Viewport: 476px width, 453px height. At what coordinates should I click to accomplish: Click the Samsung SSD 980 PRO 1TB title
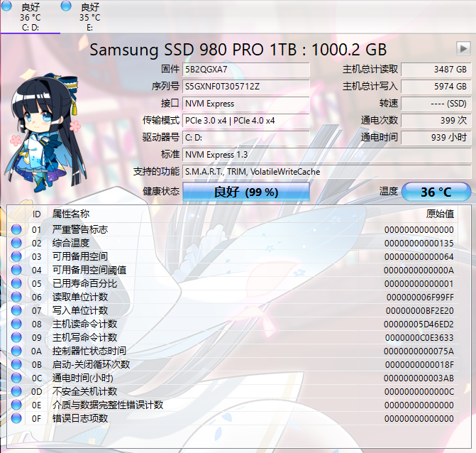tap(238, 49)
